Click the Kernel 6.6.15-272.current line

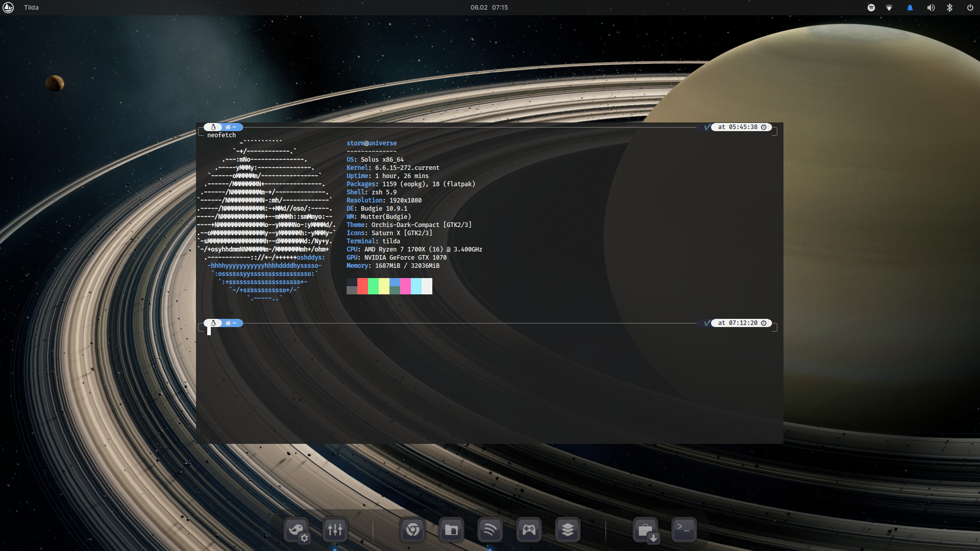[x=393, y=168]
